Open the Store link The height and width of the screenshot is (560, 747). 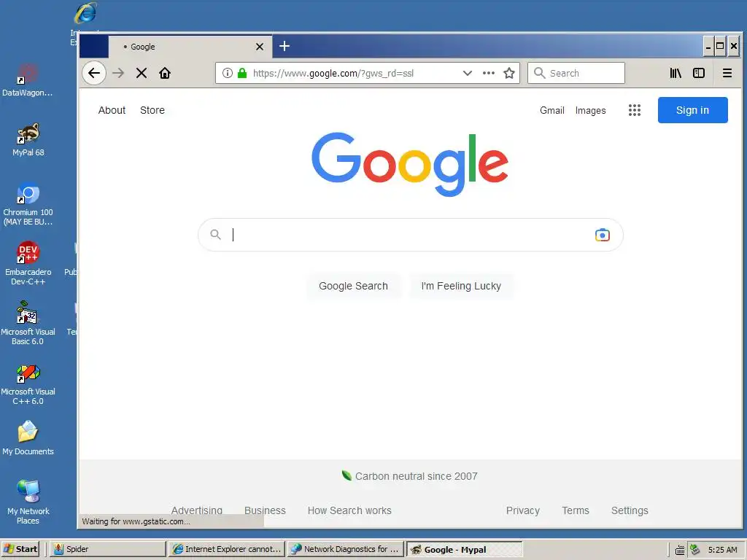pyautogui.click(x=152, y=110)
